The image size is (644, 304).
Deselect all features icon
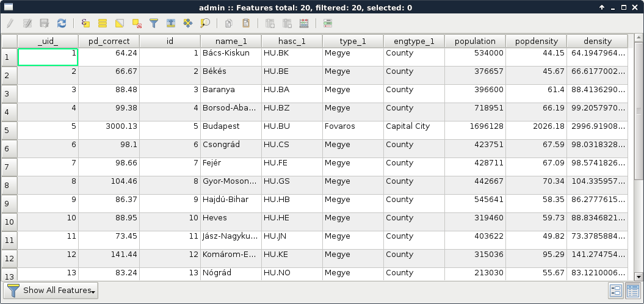tap(137, 23)
